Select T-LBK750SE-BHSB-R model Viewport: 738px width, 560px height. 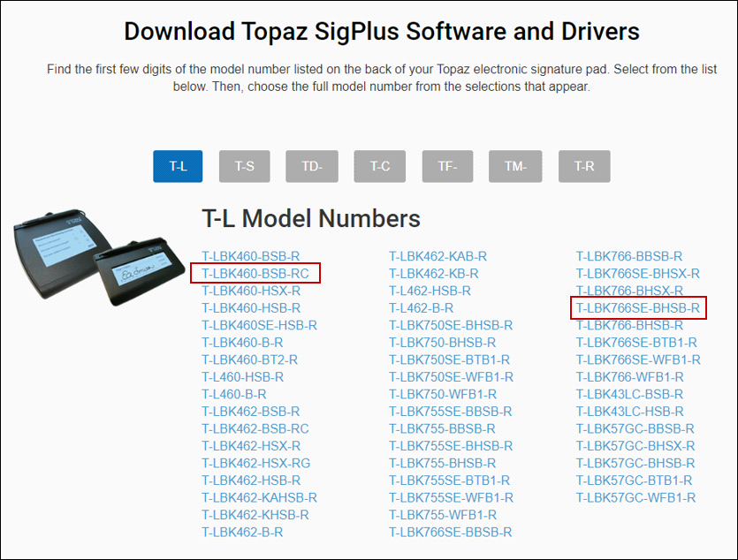point(452,325)
